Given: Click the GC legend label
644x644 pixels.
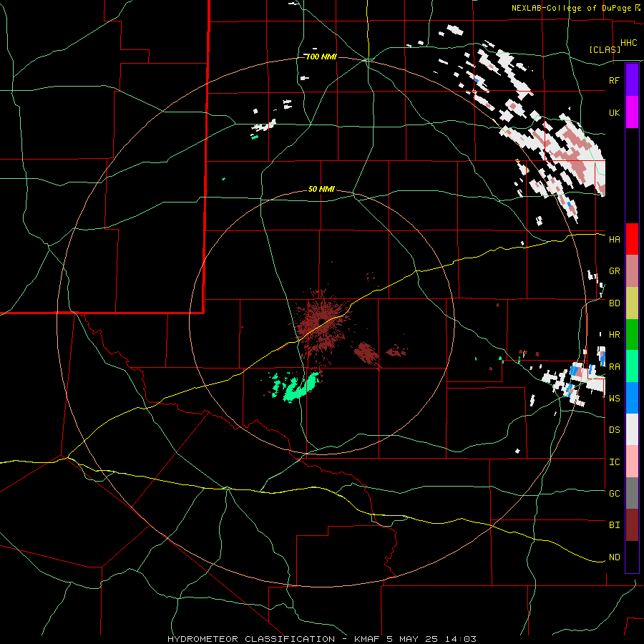Looking at the screenshot, I should [x=614, y=494].
